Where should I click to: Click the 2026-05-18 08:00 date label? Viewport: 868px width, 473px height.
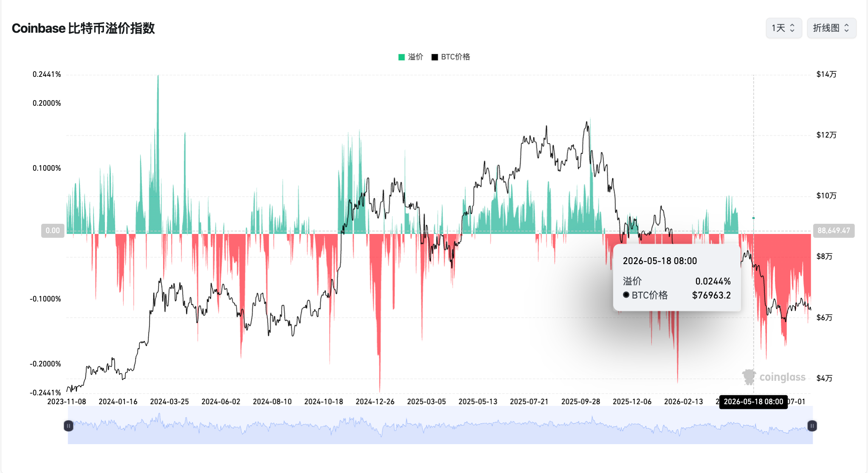point(753,402)
